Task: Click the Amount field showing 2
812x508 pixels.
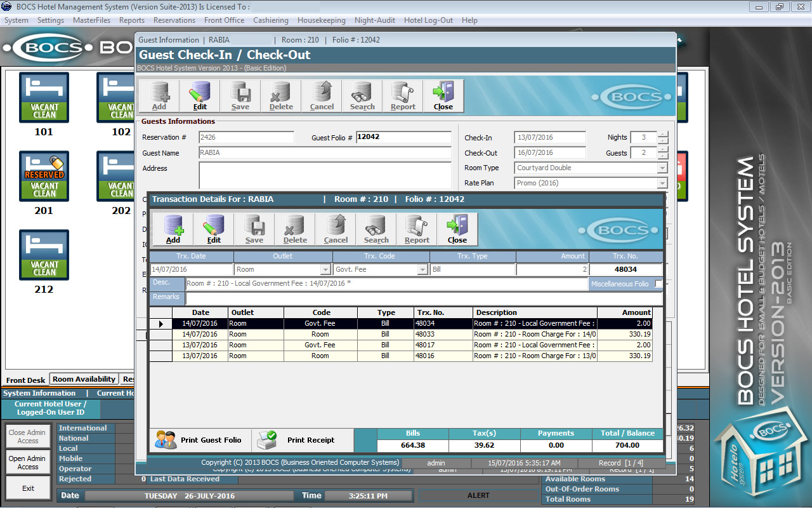Action: (553, 270)
